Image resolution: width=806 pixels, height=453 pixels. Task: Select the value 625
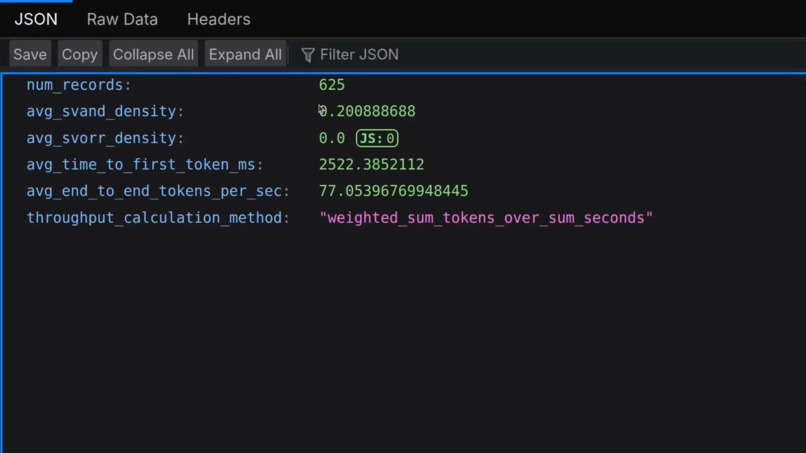(x=332, y=85)
